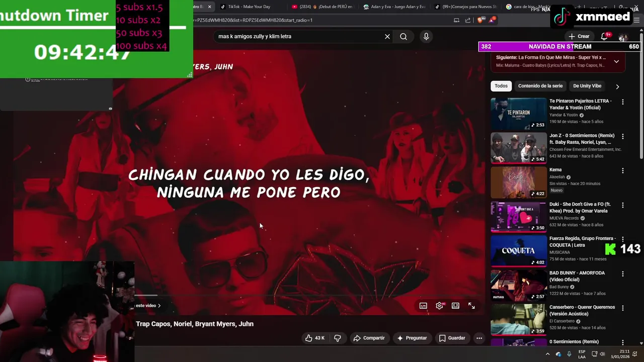Viewport: 644px width, 362px height.
Task: Expand the playlist Siguiente chevron
Action: (x=616, y=61)
